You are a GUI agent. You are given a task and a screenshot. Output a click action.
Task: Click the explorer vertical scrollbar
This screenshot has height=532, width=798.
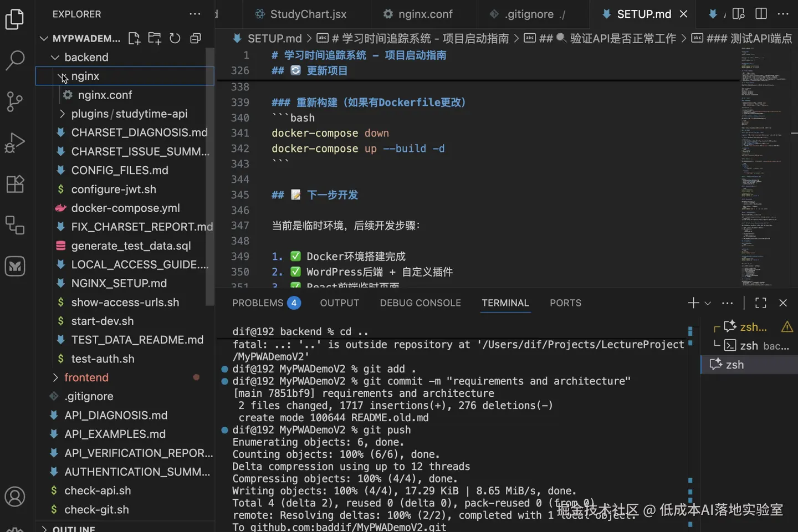210,176
